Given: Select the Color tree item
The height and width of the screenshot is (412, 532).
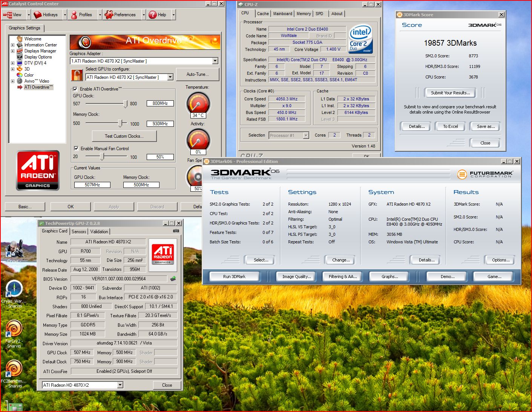Looking at the screenshot, I should click(29, 75).
